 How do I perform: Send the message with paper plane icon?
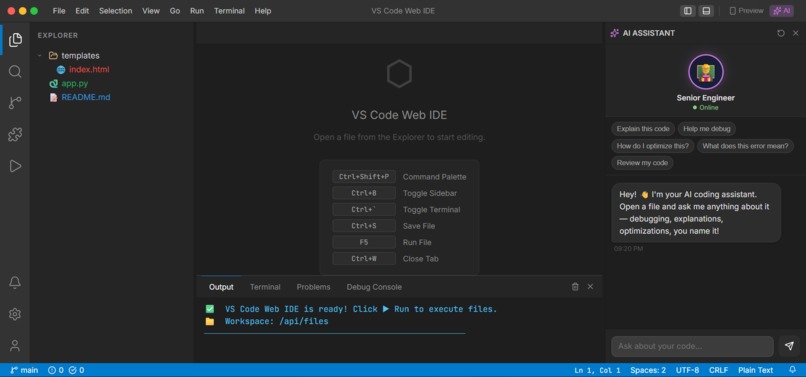pyautogui.click(x=789, y=346)
